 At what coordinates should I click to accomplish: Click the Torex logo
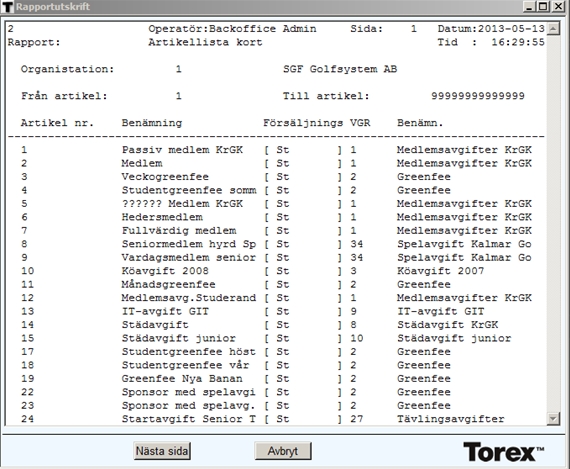[x=503, y=452]
